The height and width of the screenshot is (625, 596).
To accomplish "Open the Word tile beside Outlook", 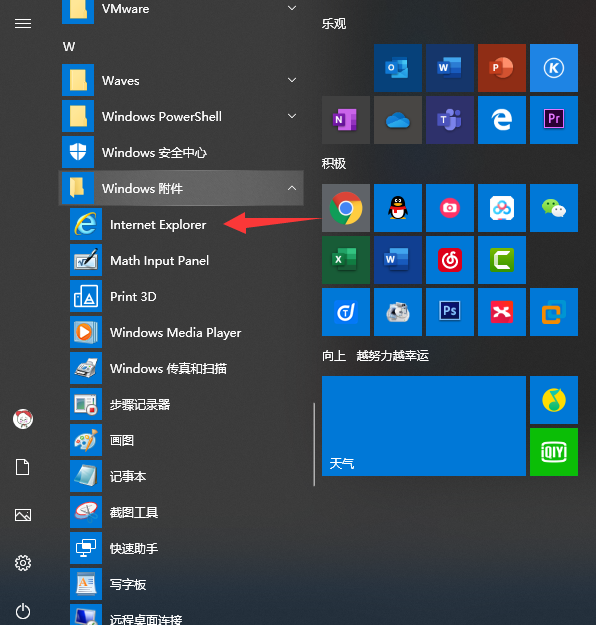I will click(450, 68).
